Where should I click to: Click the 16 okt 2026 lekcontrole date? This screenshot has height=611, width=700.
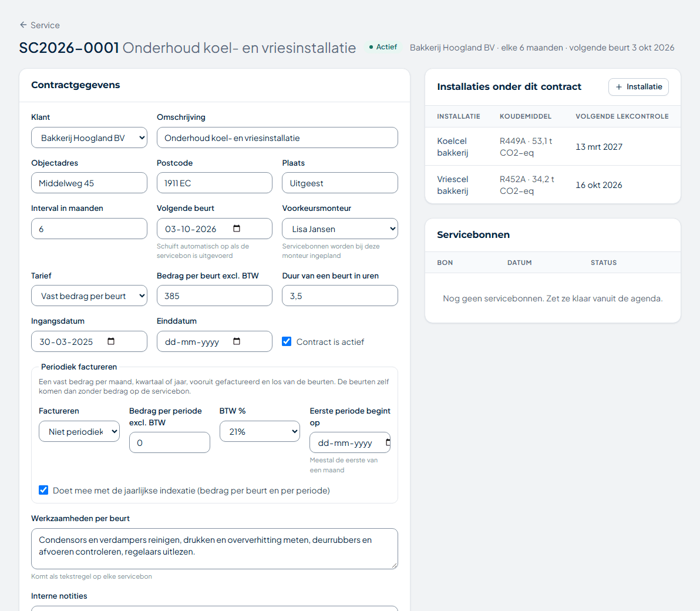point(598,185)
